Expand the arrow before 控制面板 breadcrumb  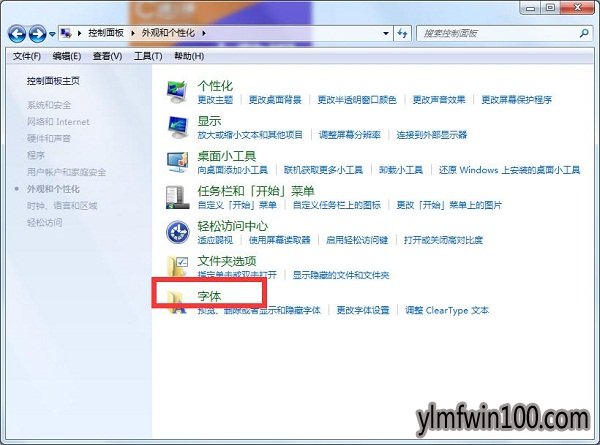pos(80,33)
